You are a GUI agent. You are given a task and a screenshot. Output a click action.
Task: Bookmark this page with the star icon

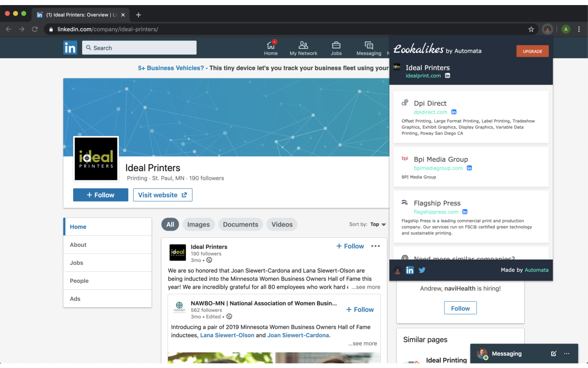531,29
